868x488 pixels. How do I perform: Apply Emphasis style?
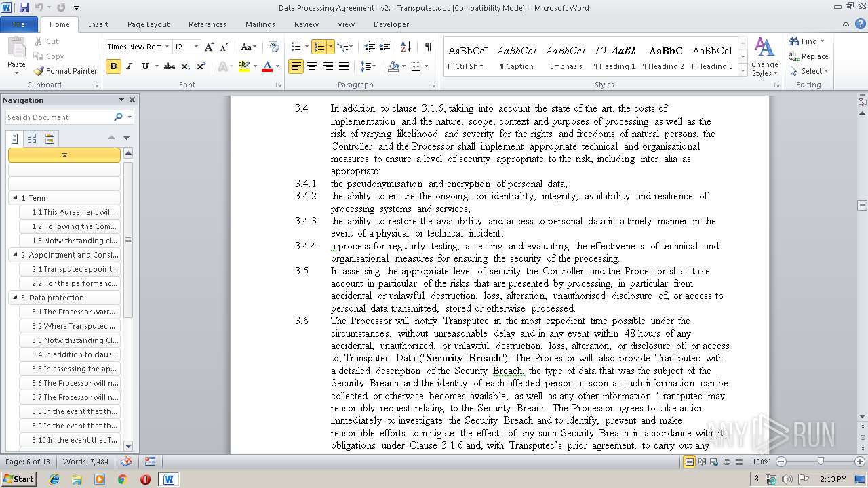(566, 57)
